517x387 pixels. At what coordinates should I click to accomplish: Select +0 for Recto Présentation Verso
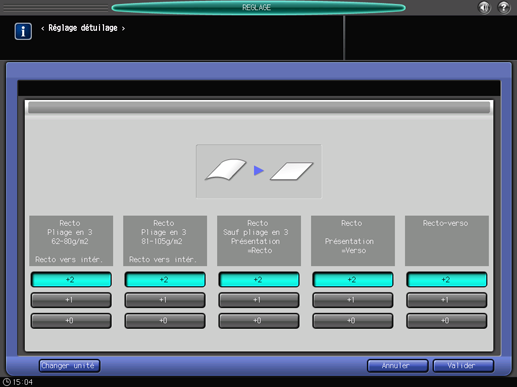point(353,321)
